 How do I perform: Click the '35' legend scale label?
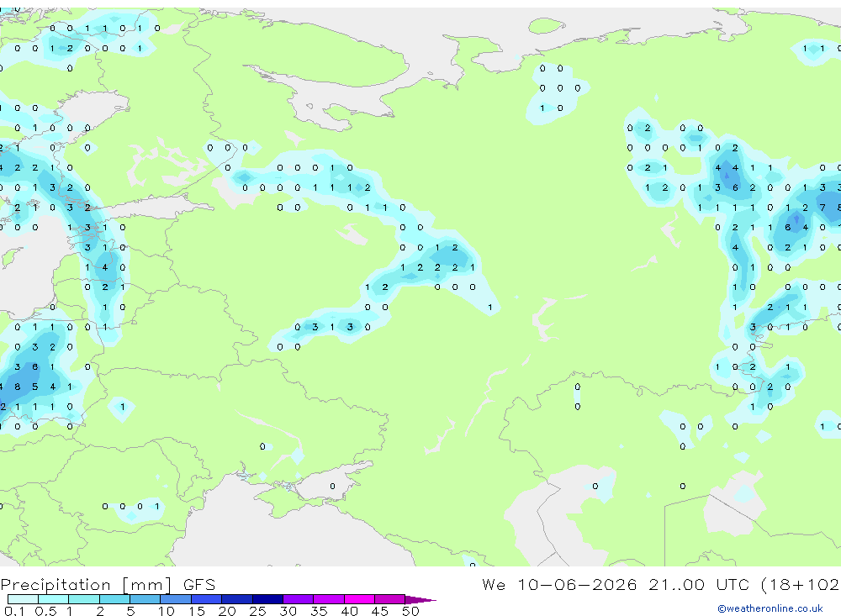point(319,611)
